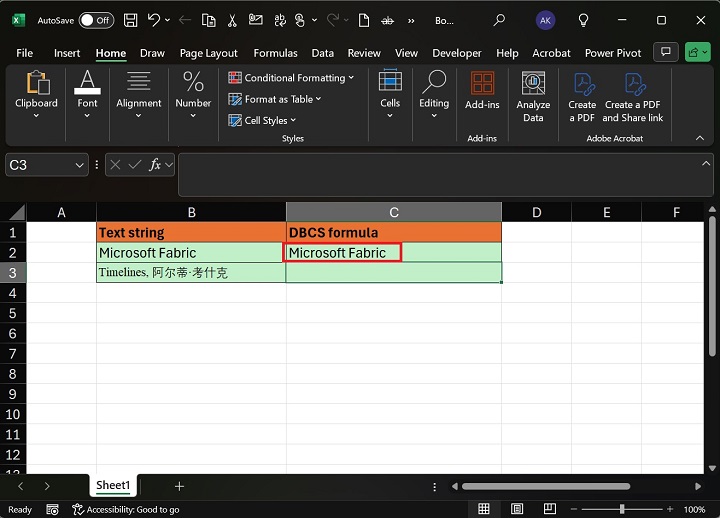The width and height of the screenshot is (720, 518).
Task: Click the Save icon in title bar
Action: (x=132, y=20)
